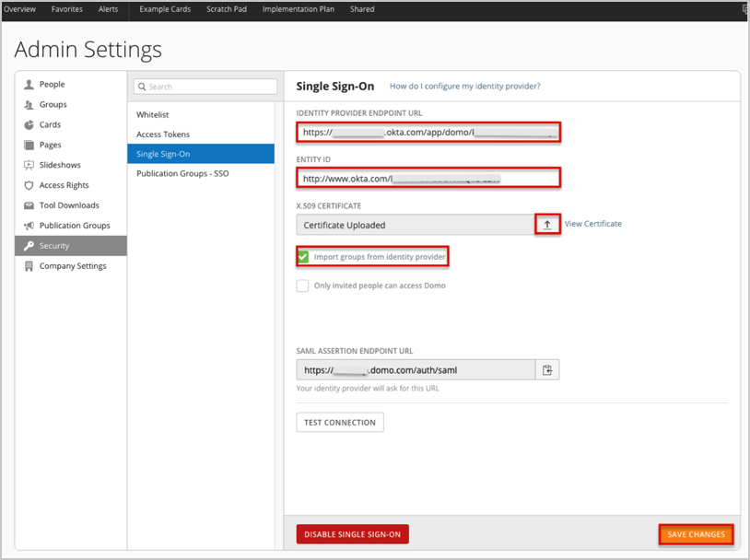Open the View Certificate link
This screenshot has width=750, height=560.
pyautogui.click(x=592, y=224)
